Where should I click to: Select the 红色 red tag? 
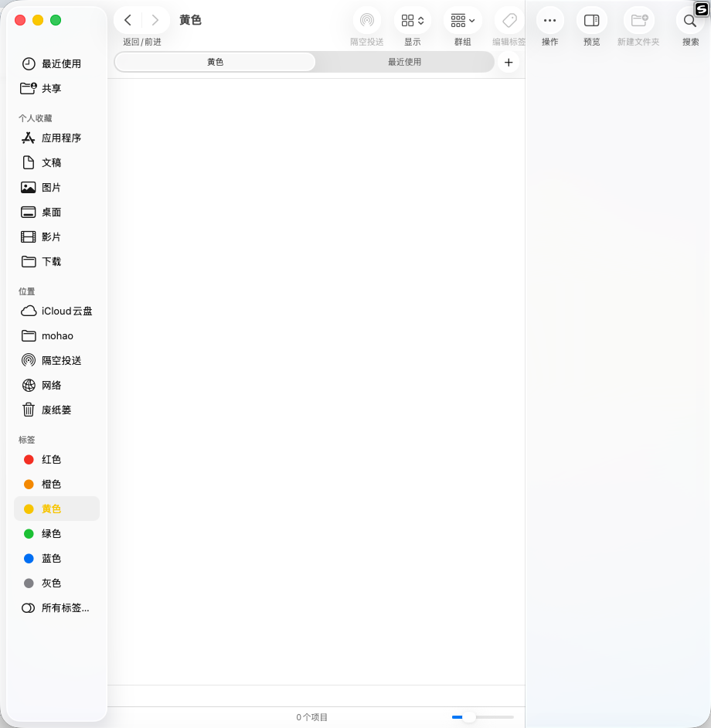pyautogui.click(x=56, y=460)
